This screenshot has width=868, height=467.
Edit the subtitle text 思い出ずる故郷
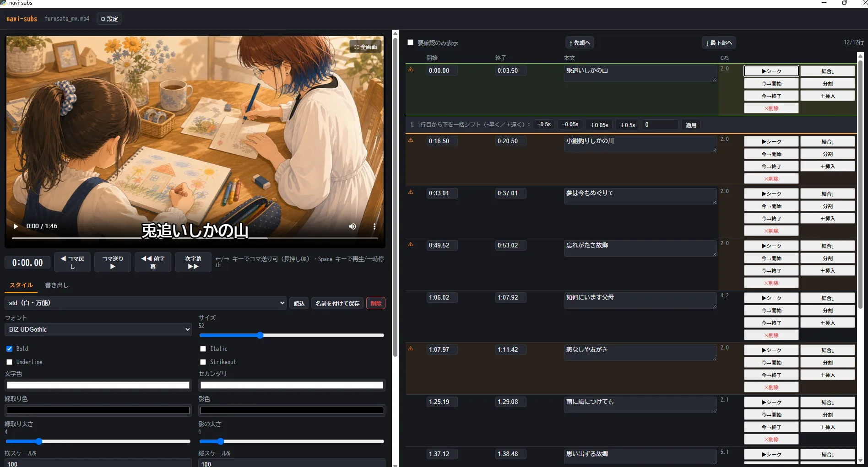point(640,456)
